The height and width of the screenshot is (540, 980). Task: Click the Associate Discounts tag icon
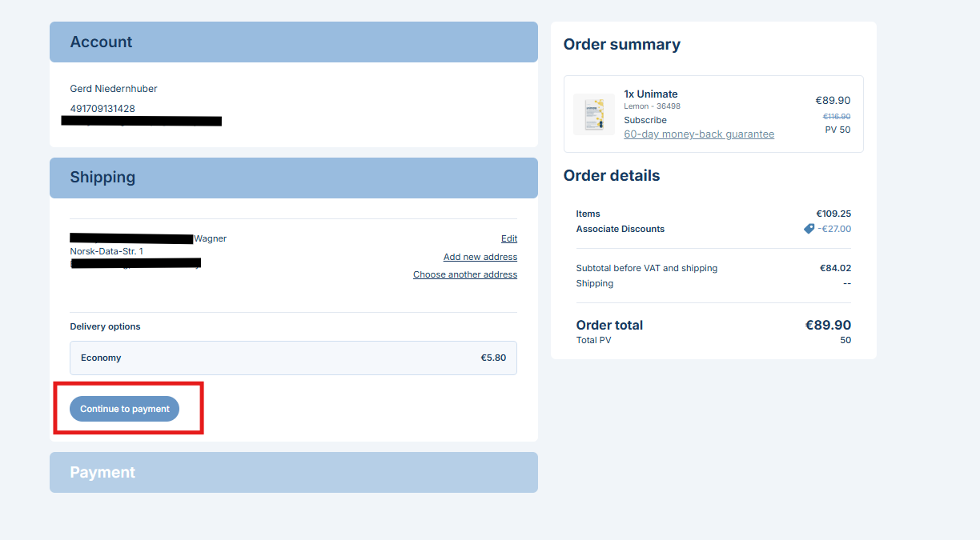(809, 229)
